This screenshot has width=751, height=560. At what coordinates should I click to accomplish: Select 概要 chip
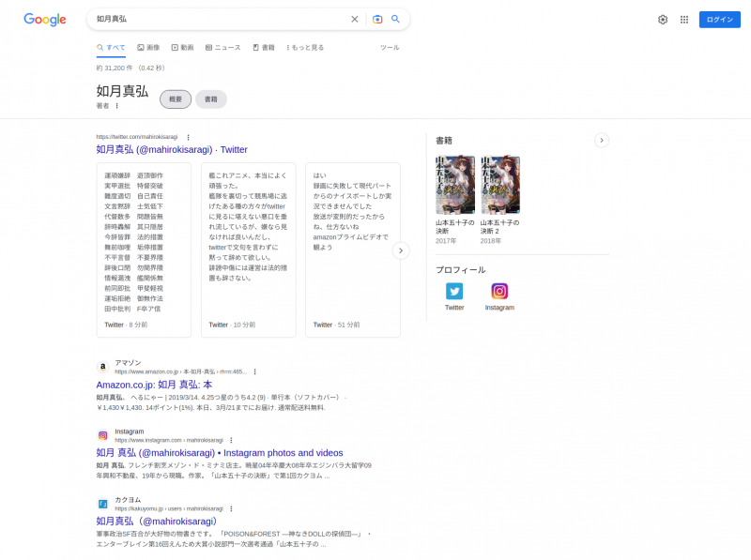(x=176, y=99)
